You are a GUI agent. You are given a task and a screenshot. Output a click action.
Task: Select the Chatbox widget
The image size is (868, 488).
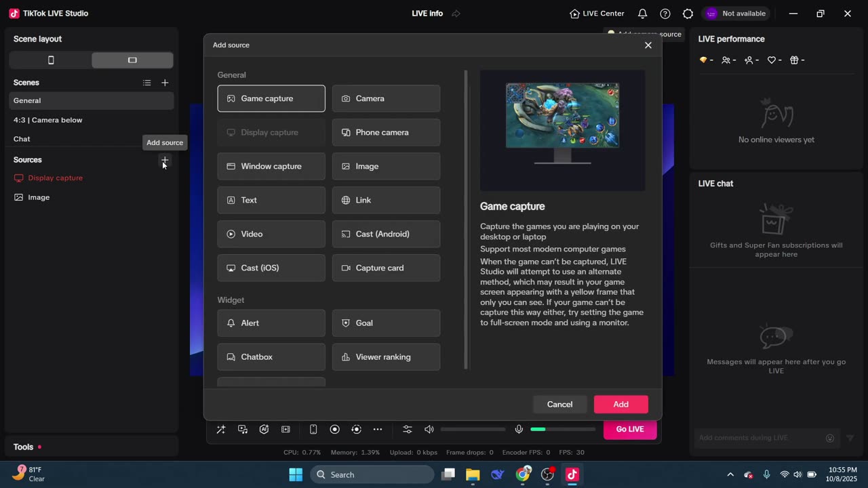[x=271, y=357]
